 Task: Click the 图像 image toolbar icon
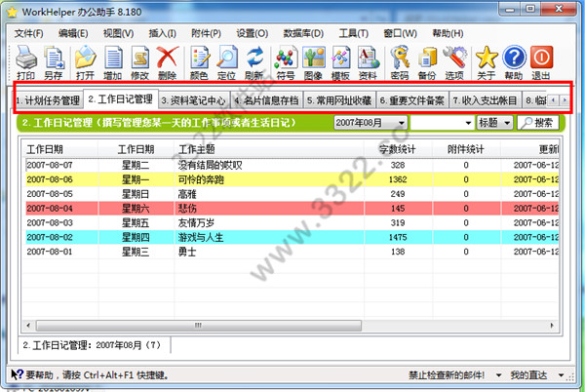click(313, 62)
